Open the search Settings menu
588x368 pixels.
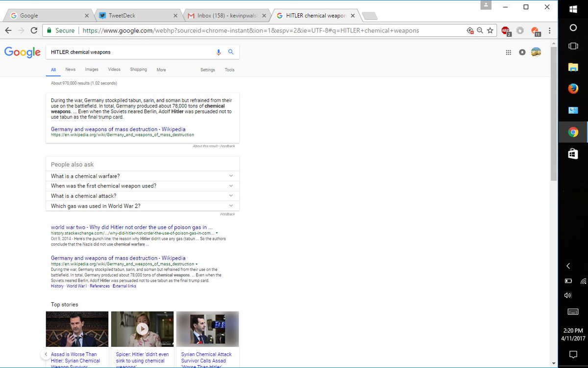pyautogui.click(x=208, y=70)
